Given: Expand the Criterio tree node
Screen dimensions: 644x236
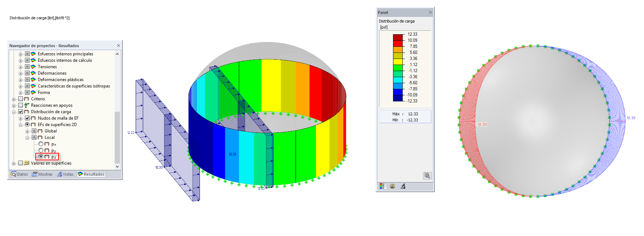Looking at the screenshot, I should pos(14,99).
